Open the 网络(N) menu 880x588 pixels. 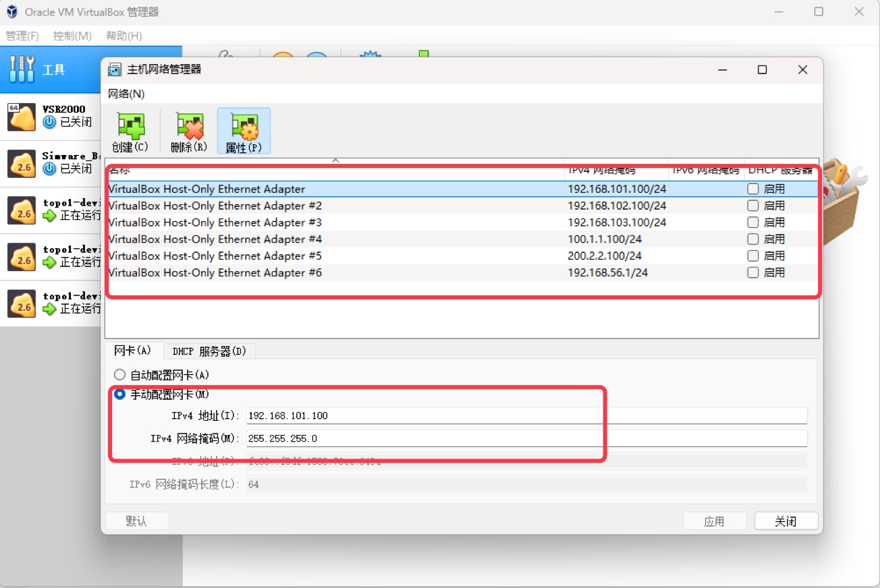pos(126,94)
